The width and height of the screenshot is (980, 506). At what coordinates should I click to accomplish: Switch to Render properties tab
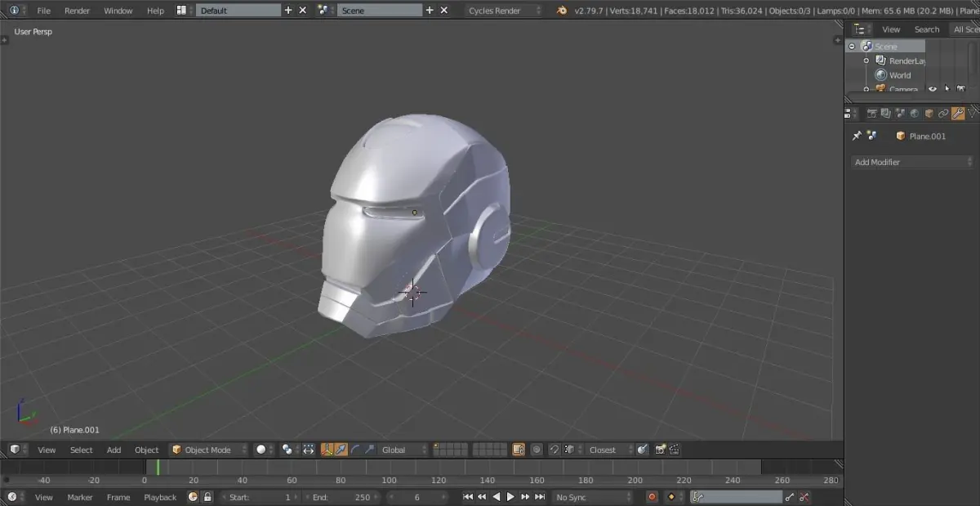[x=872, y=114]
